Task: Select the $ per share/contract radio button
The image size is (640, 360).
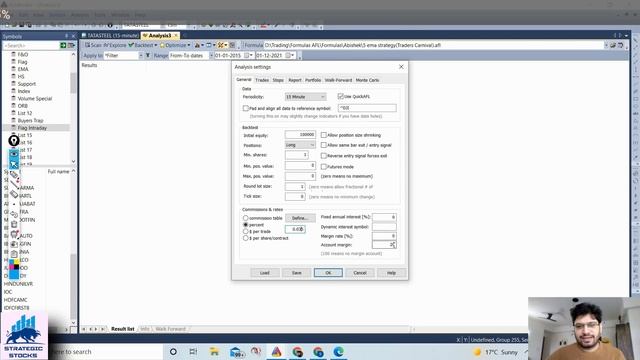Action: click(x=246, y=238)
